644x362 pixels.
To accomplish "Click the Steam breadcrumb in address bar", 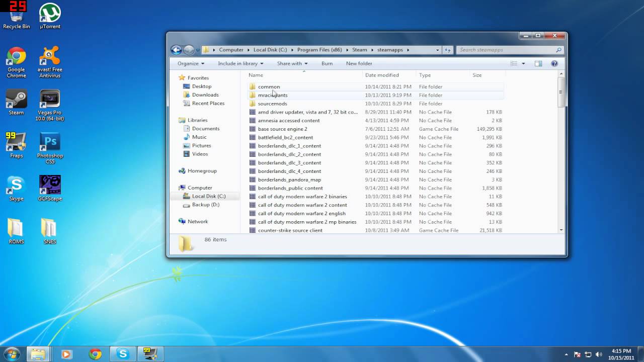I will click(x=360, y=50).
